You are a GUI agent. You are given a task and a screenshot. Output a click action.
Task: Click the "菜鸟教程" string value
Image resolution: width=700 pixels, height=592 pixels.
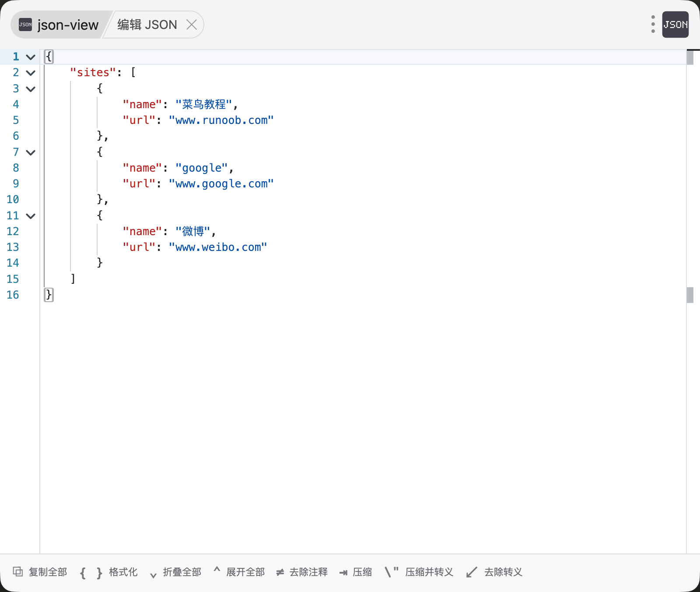pyautogui.click(x=203, y=104)
